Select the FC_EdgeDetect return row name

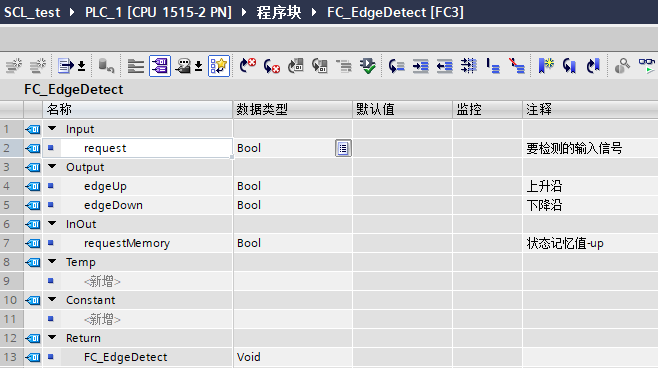click(125, 357)
